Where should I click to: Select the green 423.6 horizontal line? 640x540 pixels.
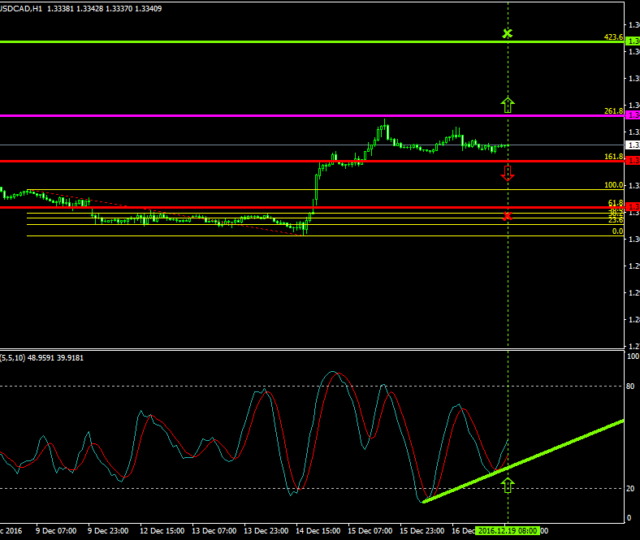pos(300,42)
